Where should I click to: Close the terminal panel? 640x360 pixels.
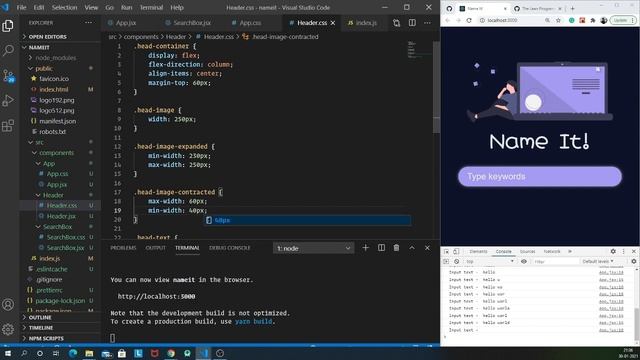(x=427, y=248)
